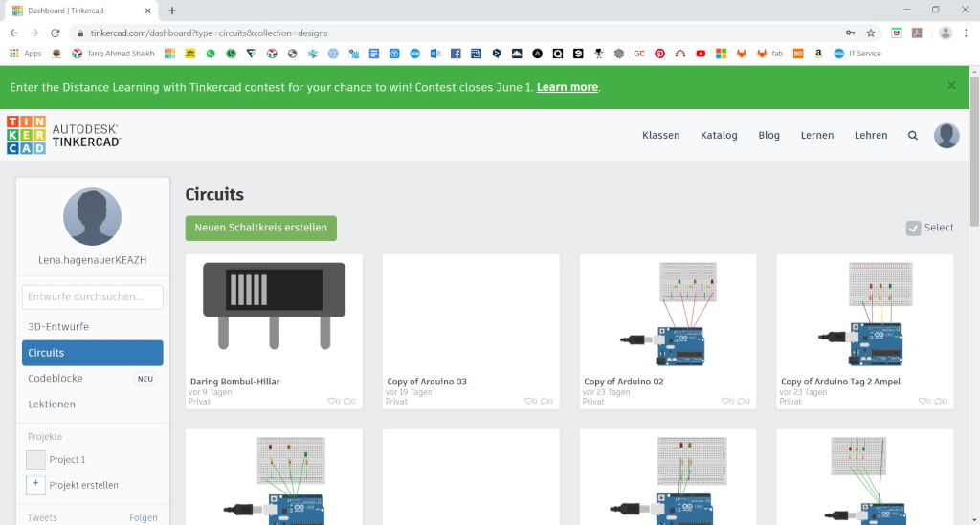Open the Microsoft bookmark
Screen dimensions: 980x525
click(722, 54)
